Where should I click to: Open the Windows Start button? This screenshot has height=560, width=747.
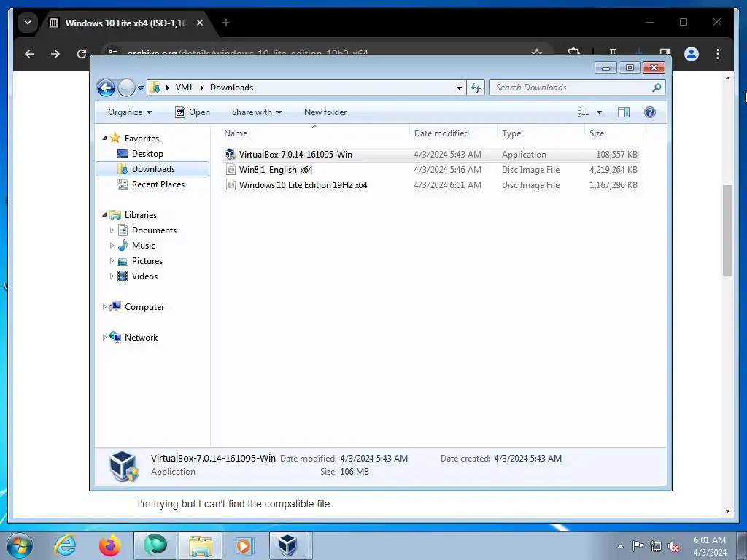[20, 545]
